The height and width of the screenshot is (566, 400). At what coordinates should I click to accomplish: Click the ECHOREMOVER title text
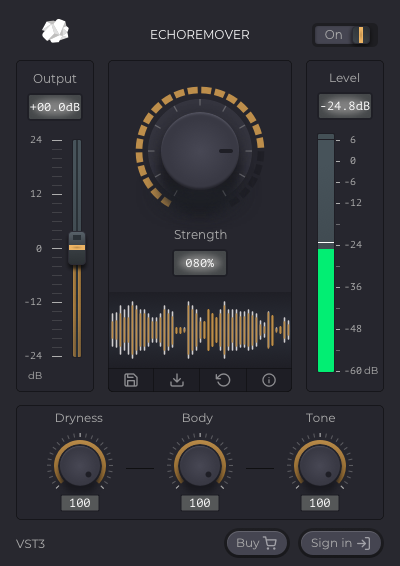[x=200, y=35]
